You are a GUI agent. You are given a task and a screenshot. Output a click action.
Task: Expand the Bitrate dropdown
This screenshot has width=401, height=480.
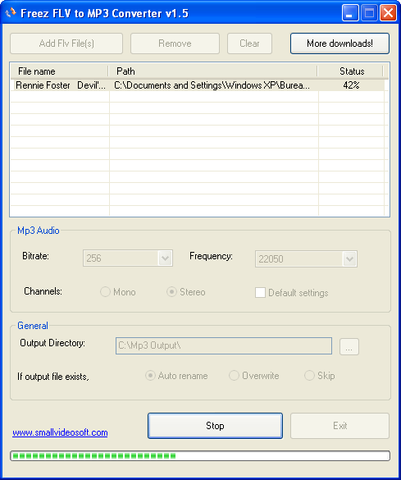coord(165,258)
